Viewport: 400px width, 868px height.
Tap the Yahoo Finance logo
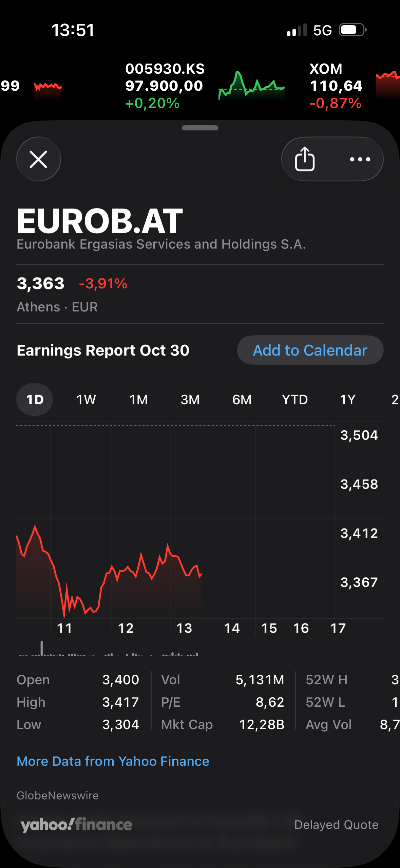click(76, 825)
